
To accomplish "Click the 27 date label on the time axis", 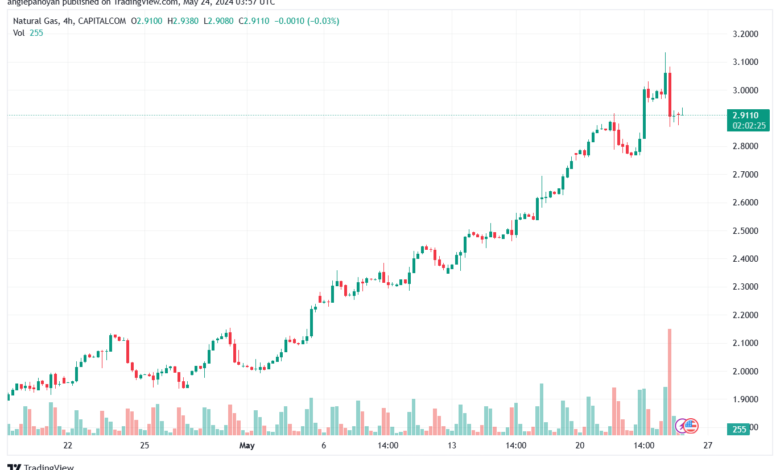I will tap(708, 445).
